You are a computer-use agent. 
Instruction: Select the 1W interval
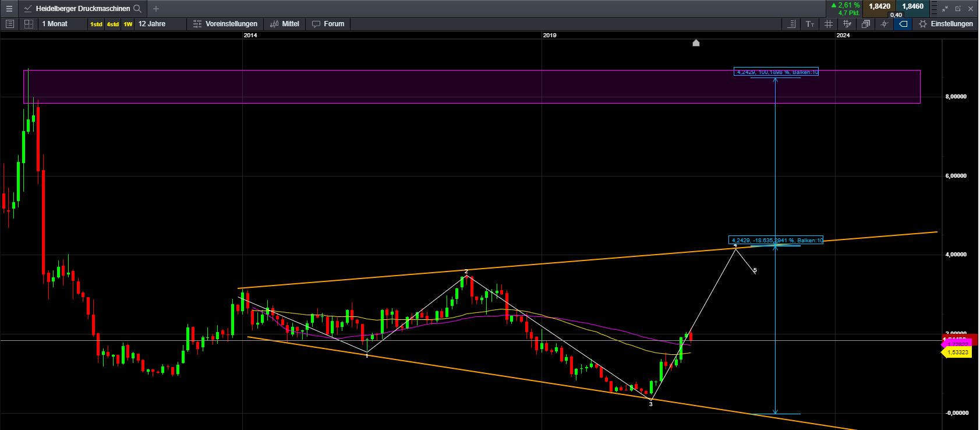(128, 24)
